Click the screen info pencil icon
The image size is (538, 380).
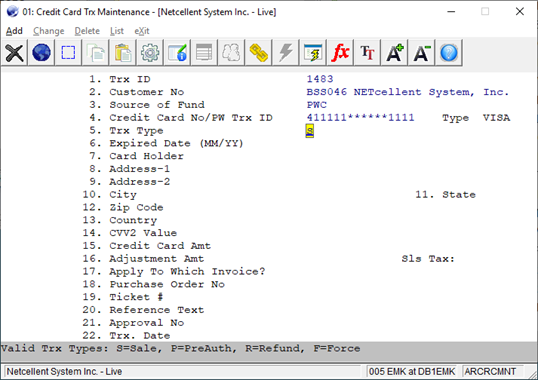click(177, 53)
